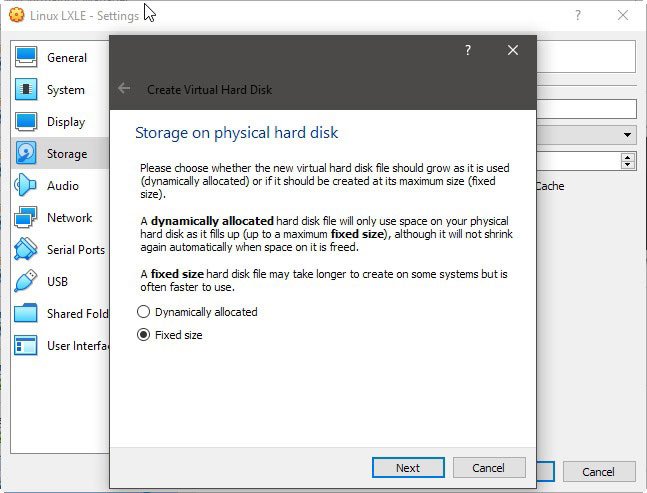
Task: Click spinbox down arrow in Settings window
Action: tap(628, 165)
